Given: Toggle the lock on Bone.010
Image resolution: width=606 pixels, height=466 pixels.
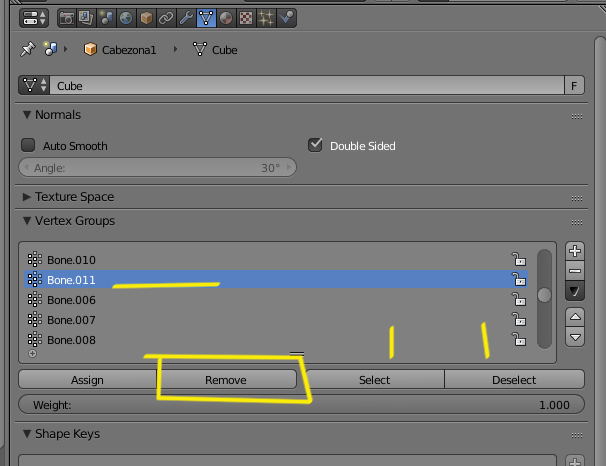Looking at the screenshot, I should (x=519, y=259).
